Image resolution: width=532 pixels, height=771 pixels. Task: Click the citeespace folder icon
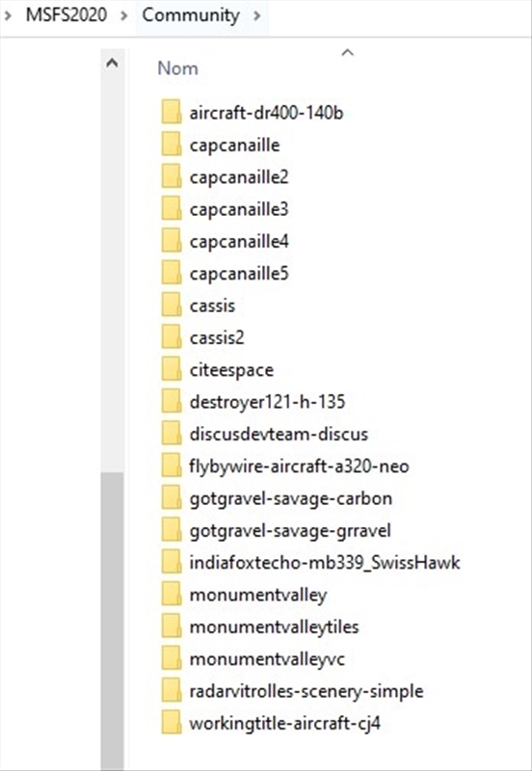point(172,369)
